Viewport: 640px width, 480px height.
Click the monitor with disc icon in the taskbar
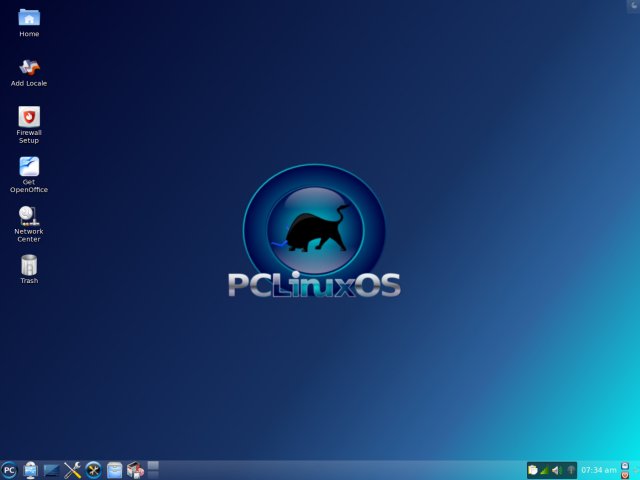pos(31,470)
